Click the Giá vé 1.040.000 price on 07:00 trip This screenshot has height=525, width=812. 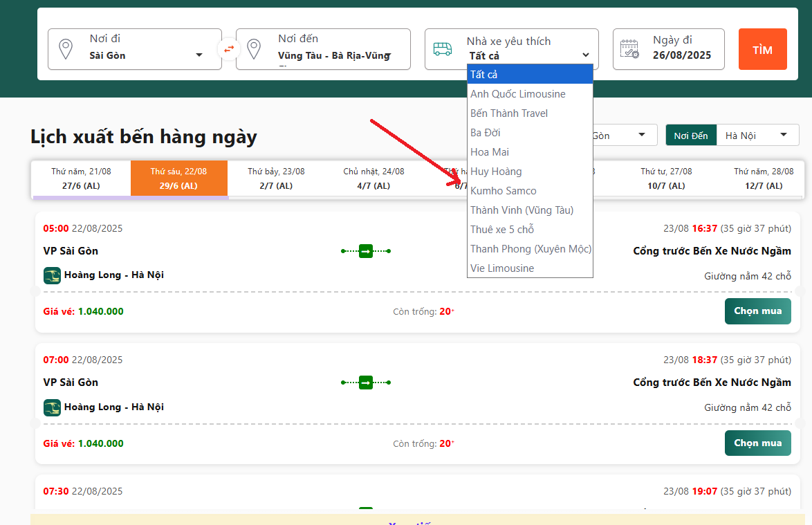click(x=84, y=443)
